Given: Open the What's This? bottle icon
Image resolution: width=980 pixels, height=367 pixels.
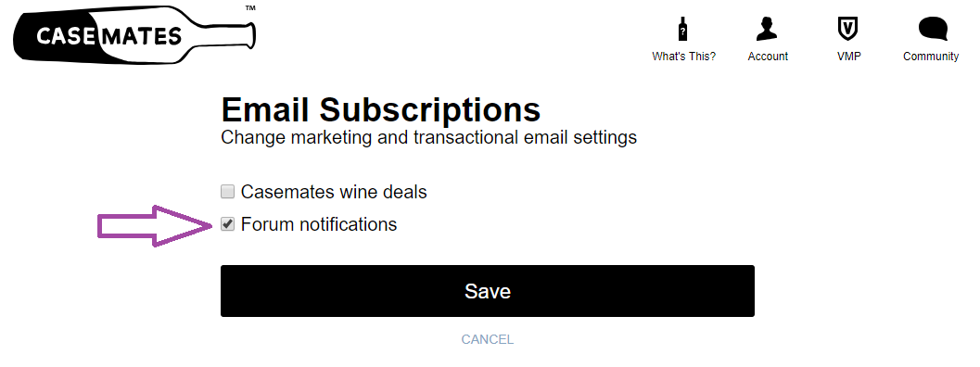Looking at the screenshot, I should tap(683, 29).
